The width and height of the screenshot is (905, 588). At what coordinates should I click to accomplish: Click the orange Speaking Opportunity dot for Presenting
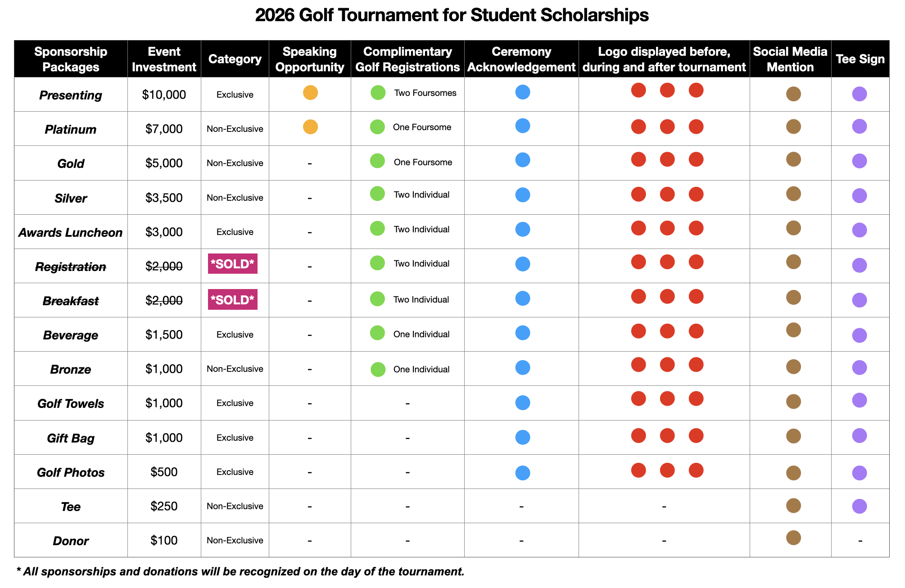click(310, 93)
